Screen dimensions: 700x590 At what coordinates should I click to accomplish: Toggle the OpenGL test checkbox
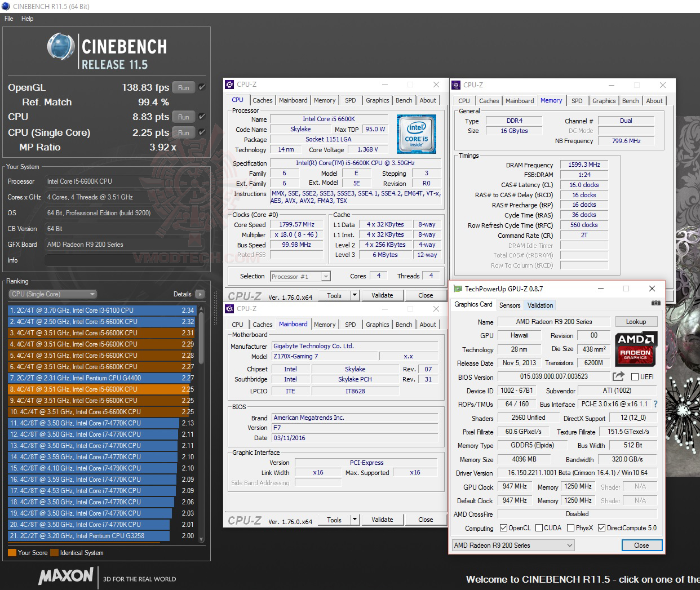click(202, 87)
